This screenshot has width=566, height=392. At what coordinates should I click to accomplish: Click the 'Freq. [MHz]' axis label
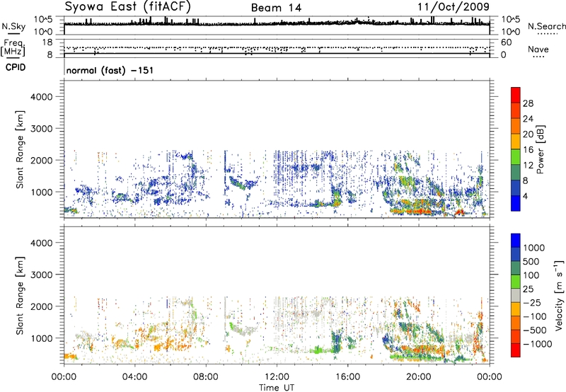[x=13, y=48]
